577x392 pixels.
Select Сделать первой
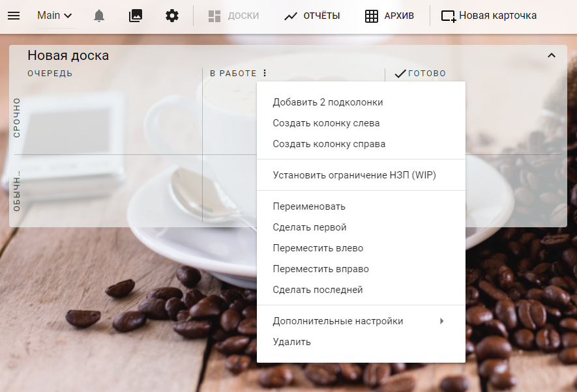[361, 227]
